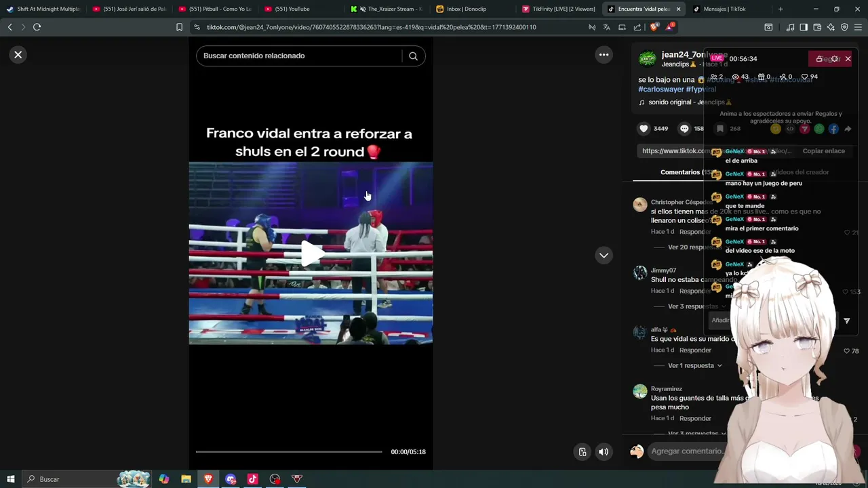Click the embed code share icon
The width and height of the screenshot is (868, 488).
(790, 129)
